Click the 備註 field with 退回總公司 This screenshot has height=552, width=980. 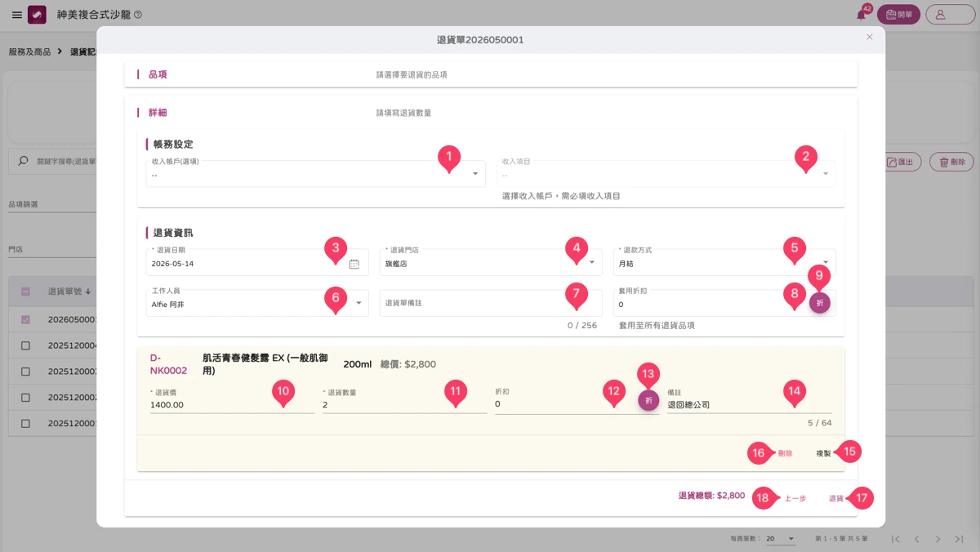pyautogui.click(x=750, y=400)
